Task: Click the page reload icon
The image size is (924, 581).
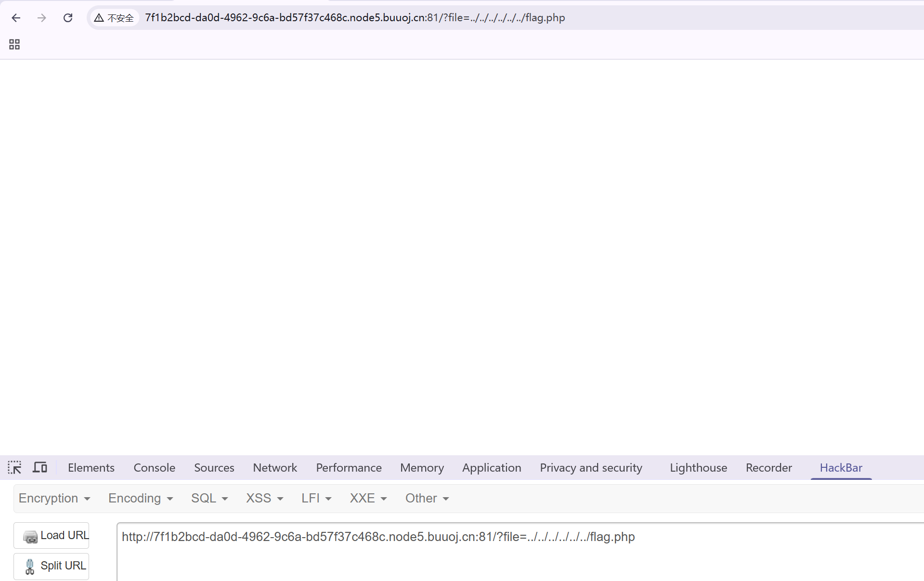Action: pyautogui.click(x=68, y=18)
